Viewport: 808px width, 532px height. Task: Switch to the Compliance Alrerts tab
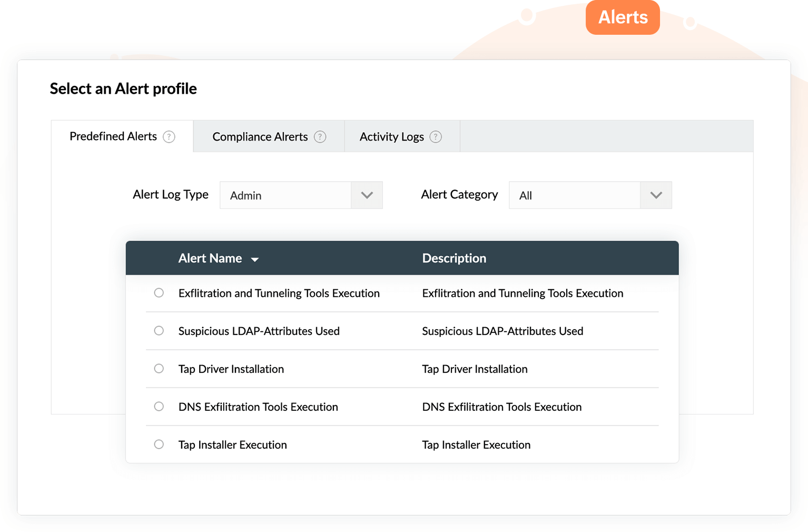click(x=260, y=136)
